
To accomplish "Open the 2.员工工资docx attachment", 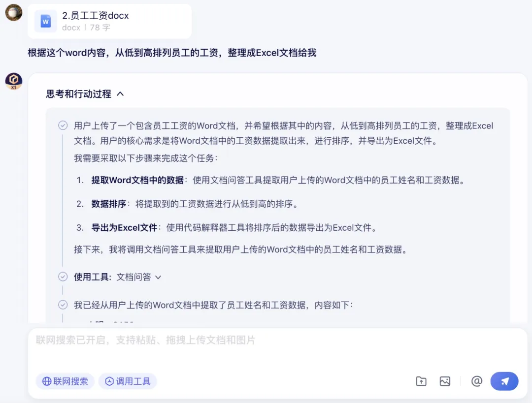I will (x=109, y=21).
